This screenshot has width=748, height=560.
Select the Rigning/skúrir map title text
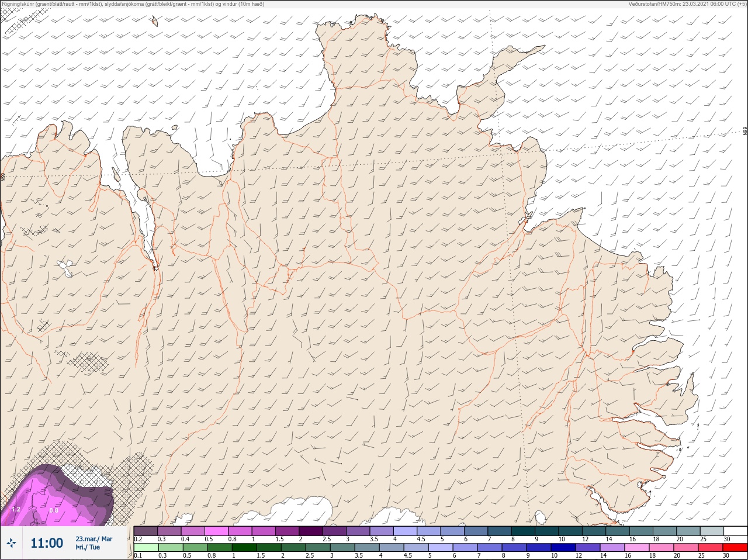[x=133, y=4]
